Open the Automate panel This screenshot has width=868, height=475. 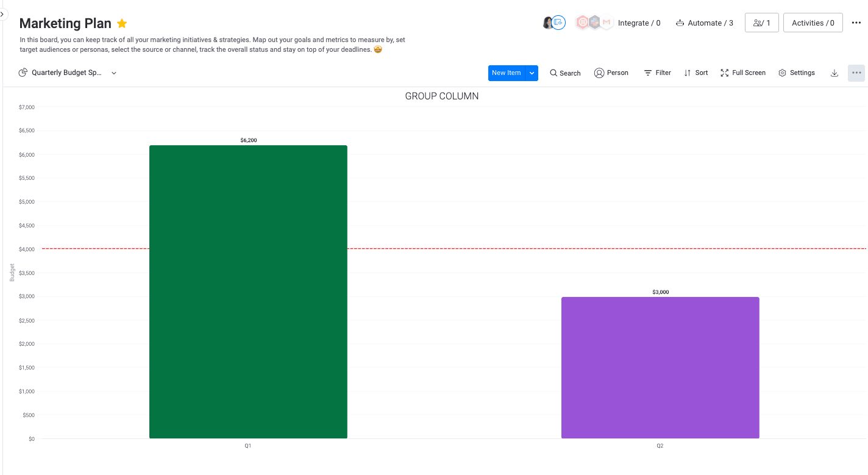(704, 23)
